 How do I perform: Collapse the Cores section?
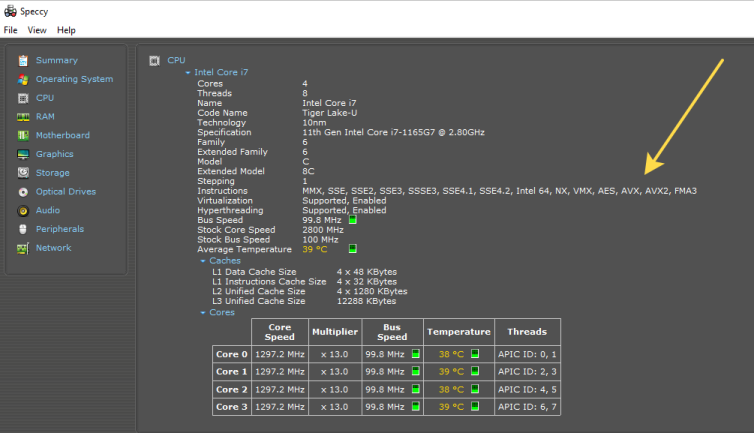(x=203, y=313)
